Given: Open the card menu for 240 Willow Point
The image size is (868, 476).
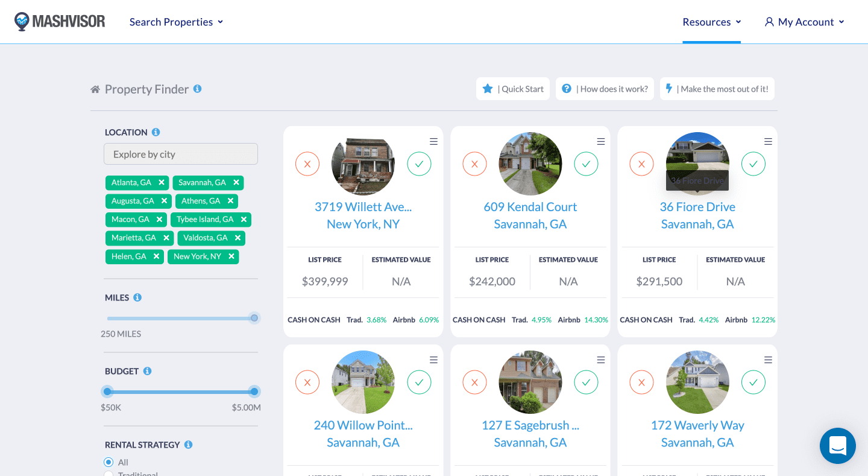Looking at the screenshot, I should point(433,360).
